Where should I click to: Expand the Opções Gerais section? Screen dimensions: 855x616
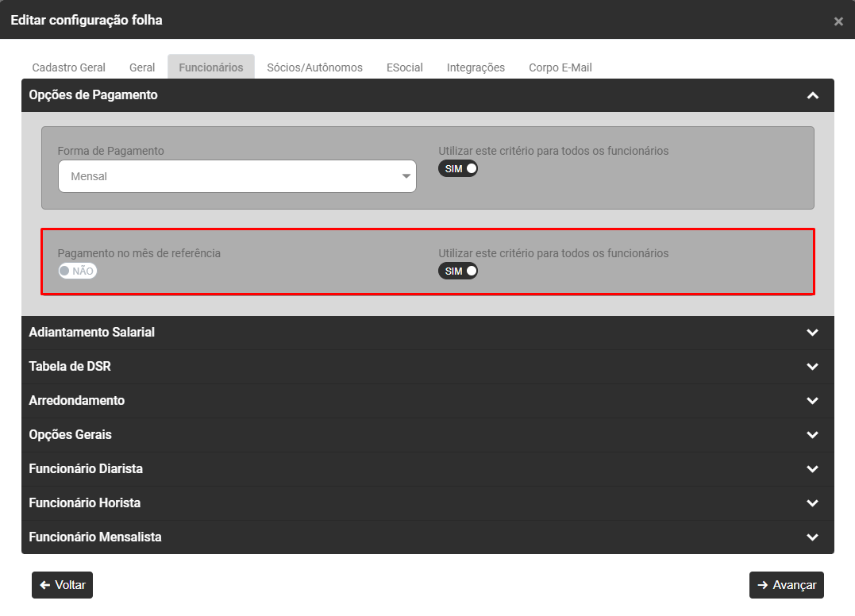click(x=427, y=435)
